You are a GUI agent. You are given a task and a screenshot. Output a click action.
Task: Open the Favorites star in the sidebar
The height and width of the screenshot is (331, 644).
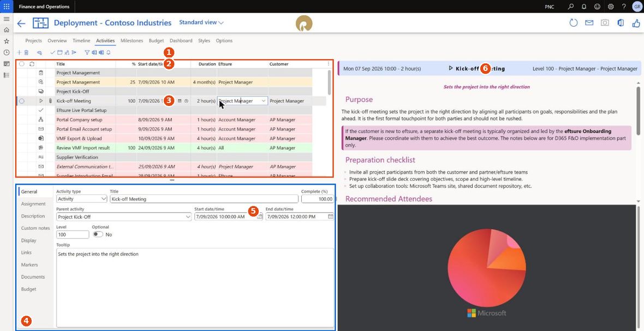click(7, 41)
